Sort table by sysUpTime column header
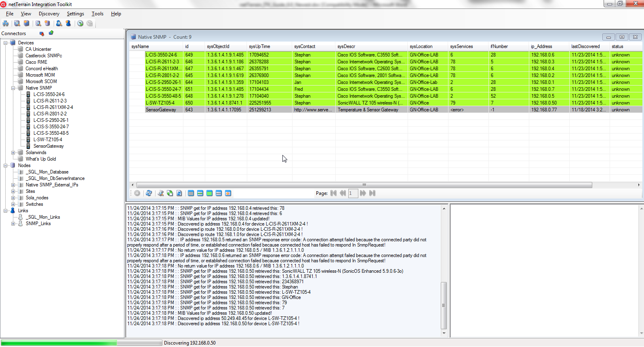Viewport: 644px width, 347px height. 259,46
